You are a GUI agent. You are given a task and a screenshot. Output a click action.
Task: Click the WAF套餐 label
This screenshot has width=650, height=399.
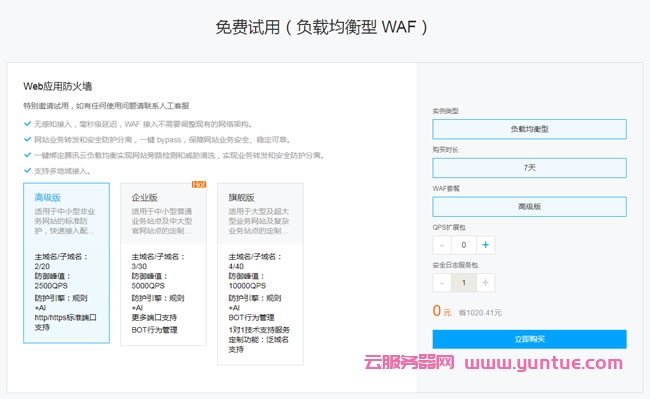tap(446, 189)
